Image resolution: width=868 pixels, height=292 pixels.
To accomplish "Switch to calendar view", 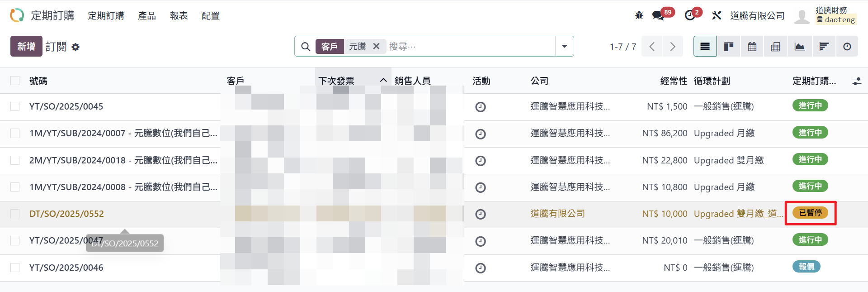I will point(752,47).
